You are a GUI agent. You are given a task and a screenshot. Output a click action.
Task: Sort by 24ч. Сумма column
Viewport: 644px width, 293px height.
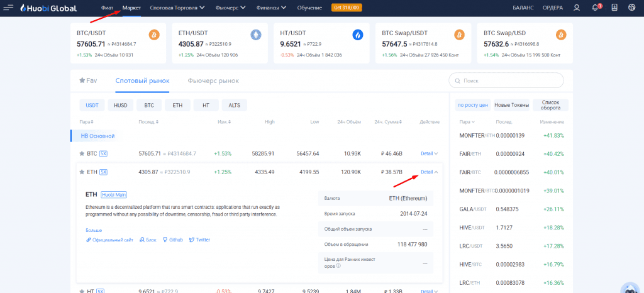click(x=387, y=122)
